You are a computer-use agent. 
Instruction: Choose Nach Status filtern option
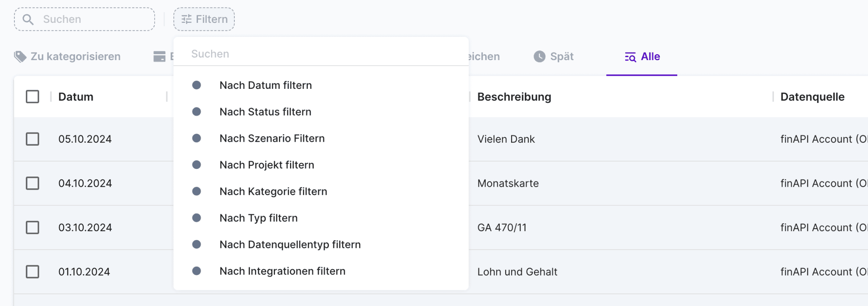pyautogui.click(x=265, y=112)
